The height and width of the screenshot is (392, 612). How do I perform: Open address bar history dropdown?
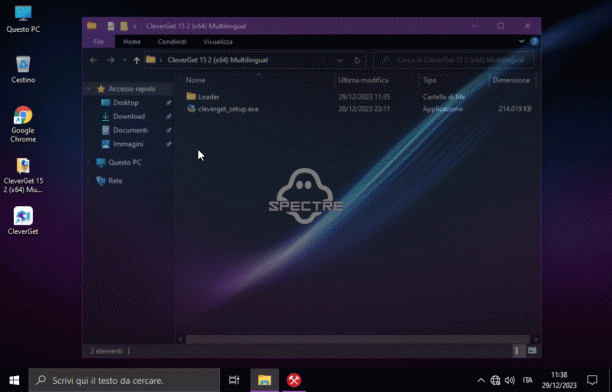(340, 60)
